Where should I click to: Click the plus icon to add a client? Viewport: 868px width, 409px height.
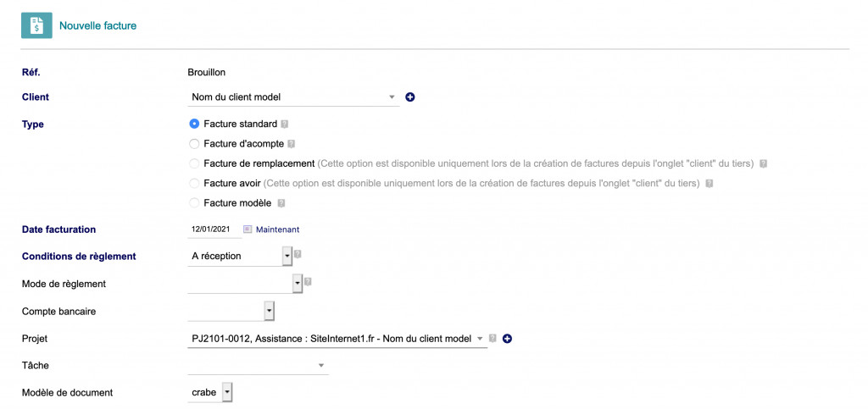point(410,97)
